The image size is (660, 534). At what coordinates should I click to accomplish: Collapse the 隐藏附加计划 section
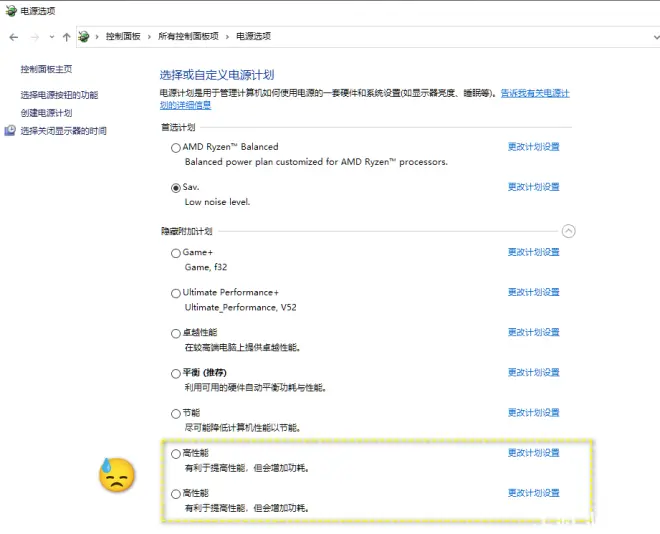tap(569, 231)
